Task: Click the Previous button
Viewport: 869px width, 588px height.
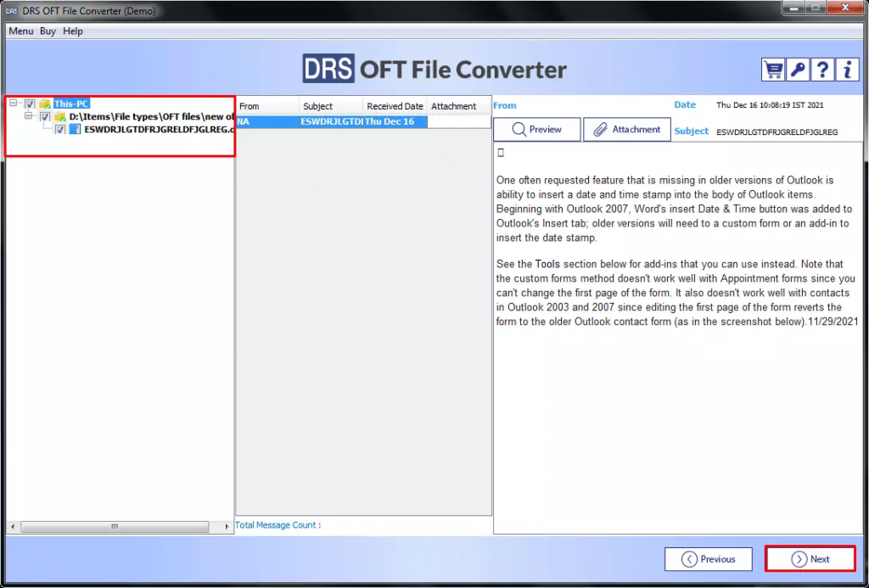Action: 708,558
